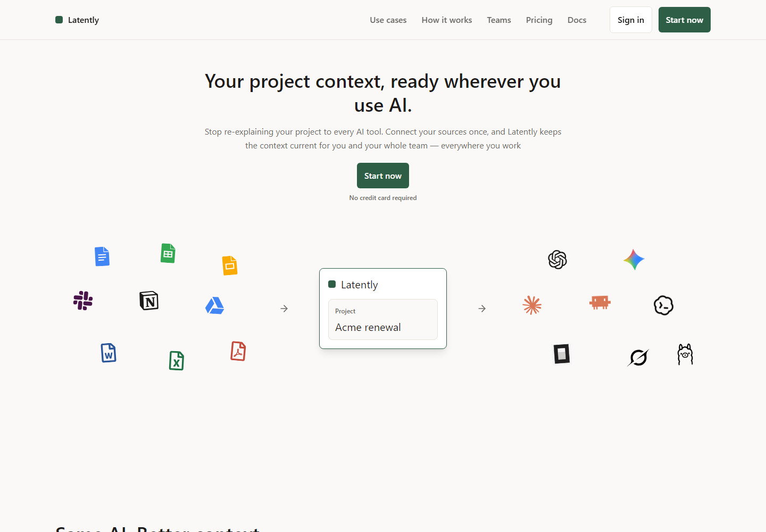Open the Docs link

click(577, 20)
